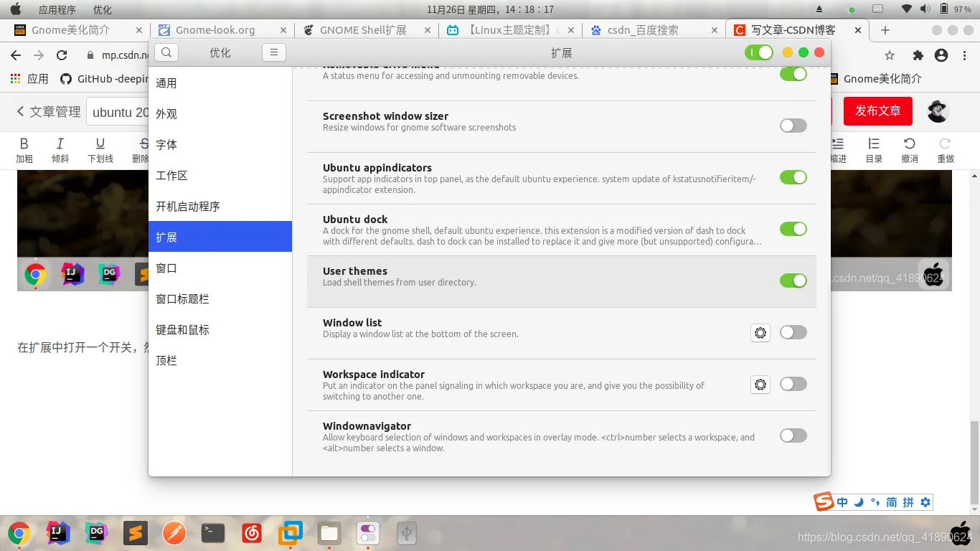Viewport: 980px width, 551px height.
Task: Reload the current Chrome page
Action: pyautogui.click(x=62, y=55)
